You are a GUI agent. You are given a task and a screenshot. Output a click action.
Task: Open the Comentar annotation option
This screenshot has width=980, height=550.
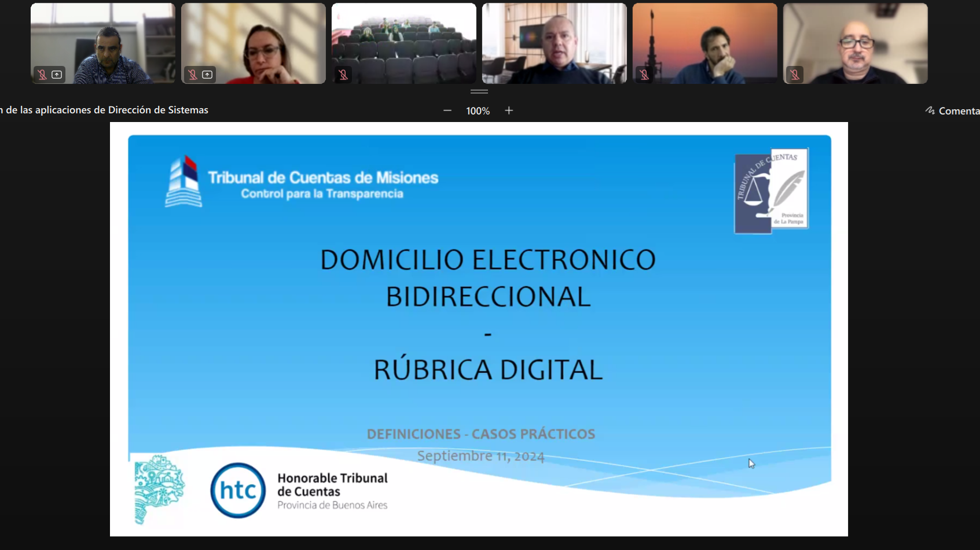tap(952, 110)
